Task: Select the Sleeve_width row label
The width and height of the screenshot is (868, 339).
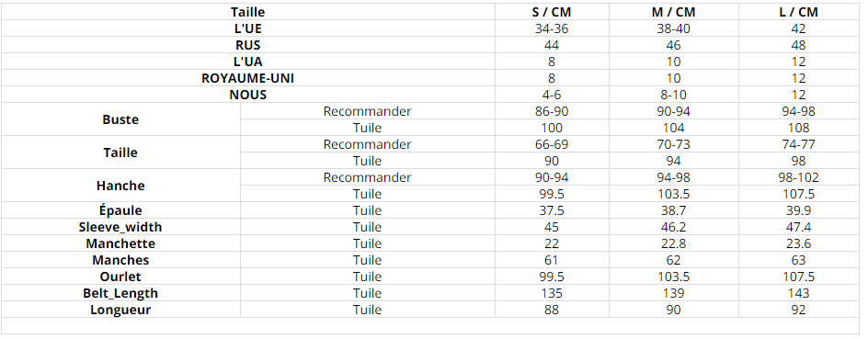Action: pyautogui.click(x=120, y=227)
